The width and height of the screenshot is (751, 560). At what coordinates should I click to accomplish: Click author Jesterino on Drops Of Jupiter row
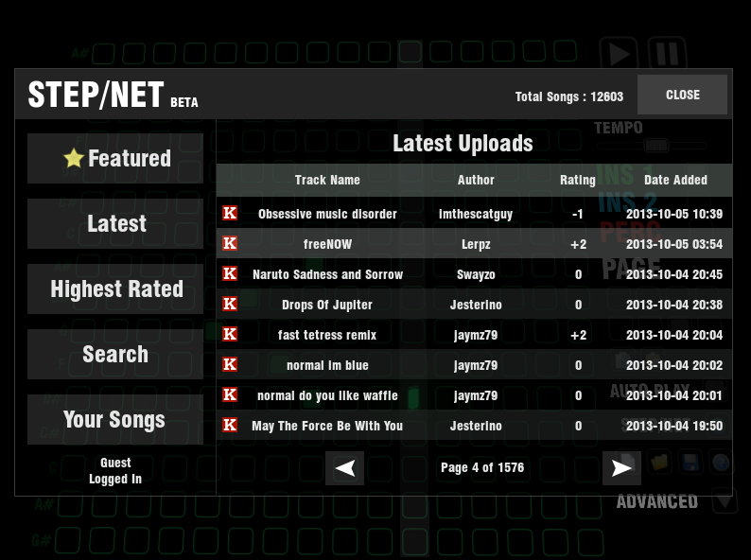click(476, 305)
